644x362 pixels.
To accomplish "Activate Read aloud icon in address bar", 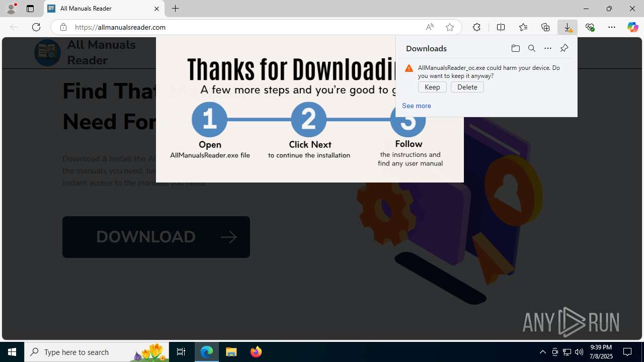I will tap(430, 27).
